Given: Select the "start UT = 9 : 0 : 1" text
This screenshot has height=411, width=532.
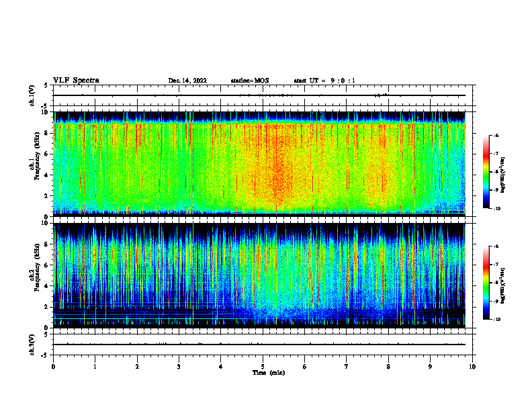Looking at the screenshot, I should (324, 81).
